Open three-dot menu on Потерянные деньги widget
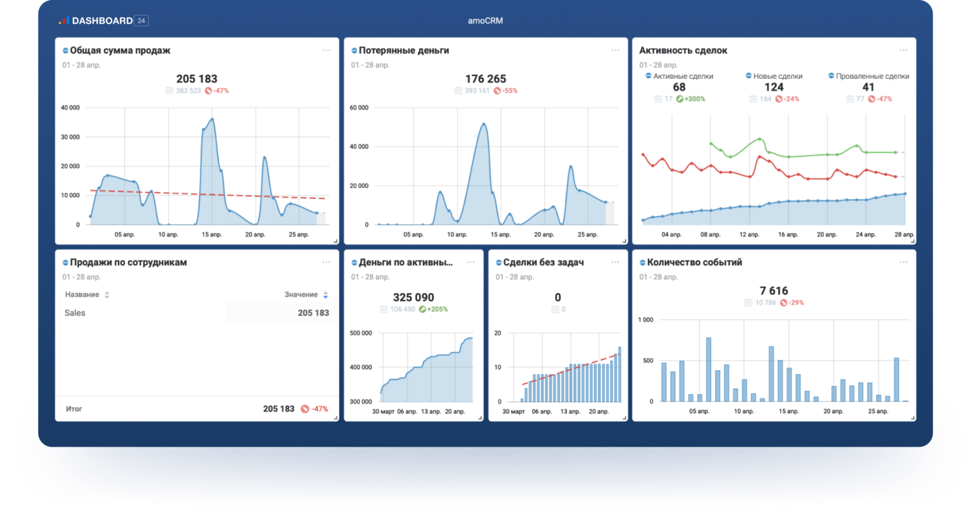 [x=615, y=50]
